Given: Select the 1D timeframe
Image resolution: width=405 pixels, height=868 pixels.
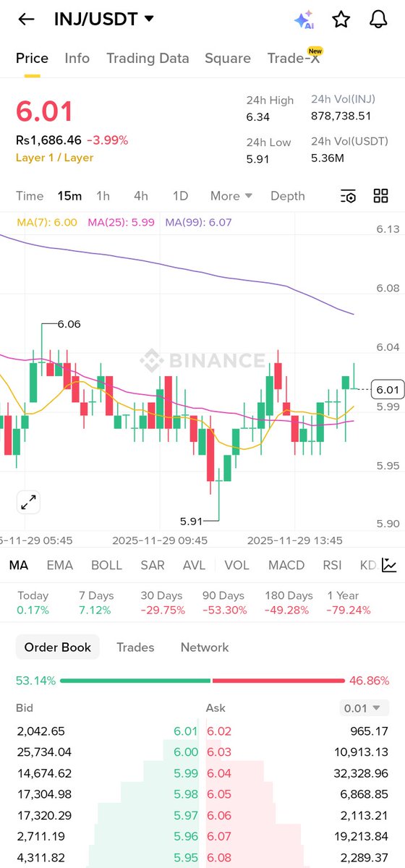Looking at the screenshot, I should pyautogui.click(x=180, y=196).
